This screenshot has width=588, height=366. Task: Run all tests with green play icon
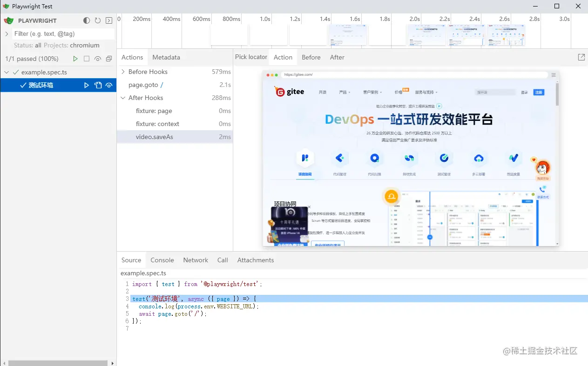coord(75,59)
